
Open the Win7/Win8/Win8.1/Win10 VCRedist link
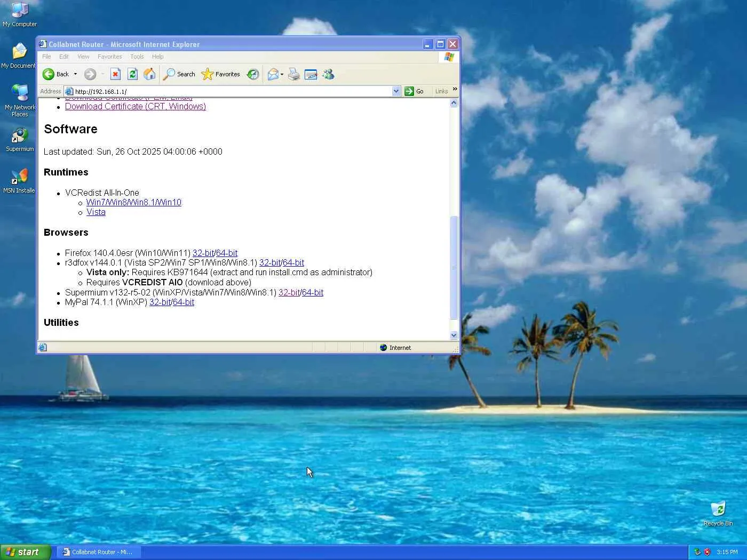pos(134,203)
